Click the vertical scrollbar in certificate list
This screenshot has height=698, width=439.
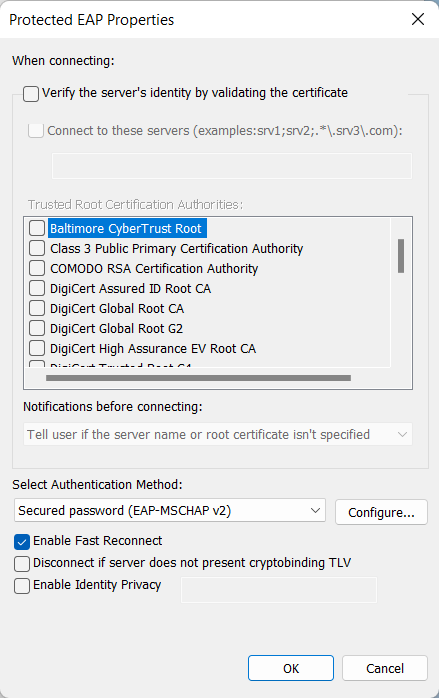(401, 256)
